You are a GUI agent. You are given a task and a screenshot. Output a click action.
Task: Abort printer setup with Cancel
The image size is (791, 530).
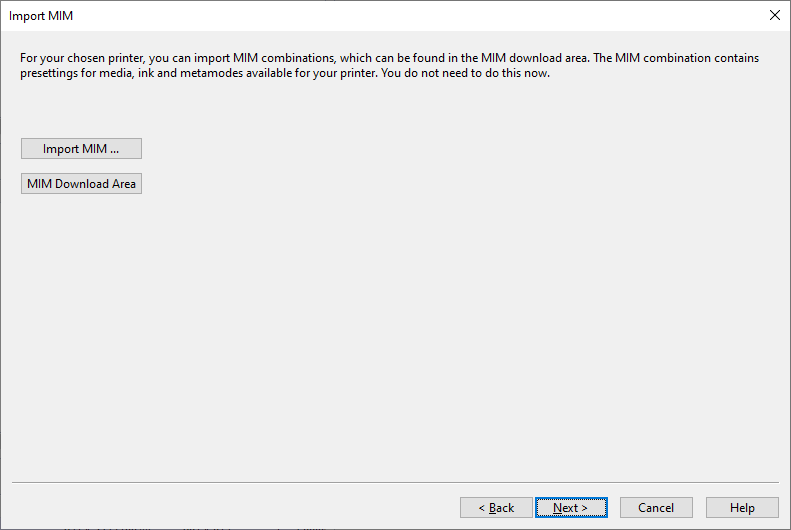(x=656, y=508)
